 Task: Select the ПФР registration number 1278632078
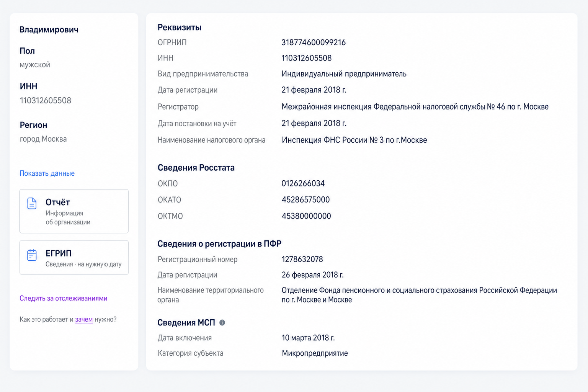[302, 260]
